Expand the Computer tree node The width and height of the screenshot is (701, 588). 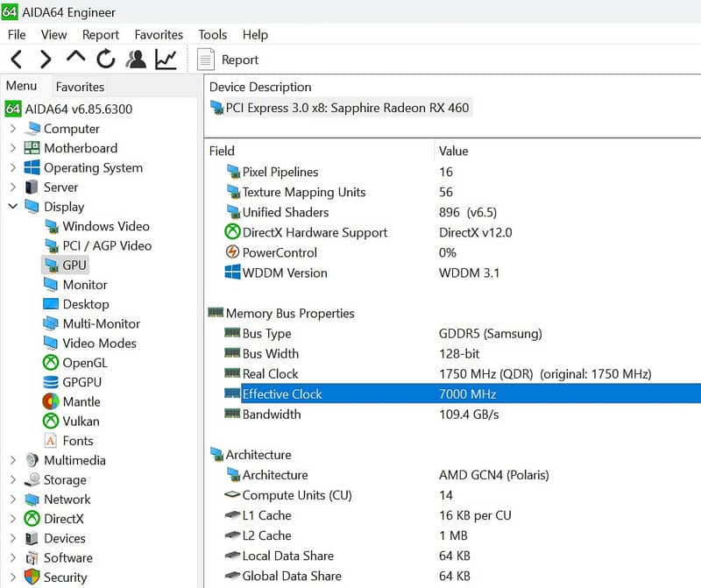(13, 129)
